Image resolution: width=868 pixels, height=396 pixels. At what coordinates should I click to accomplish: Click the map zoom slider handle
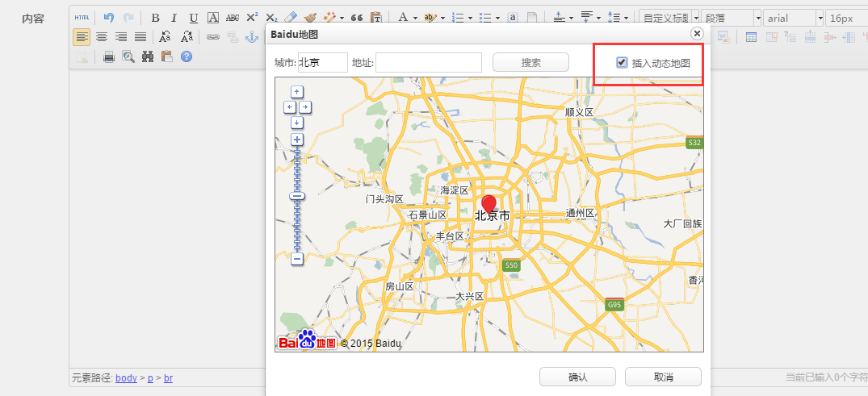click(297, 196)
